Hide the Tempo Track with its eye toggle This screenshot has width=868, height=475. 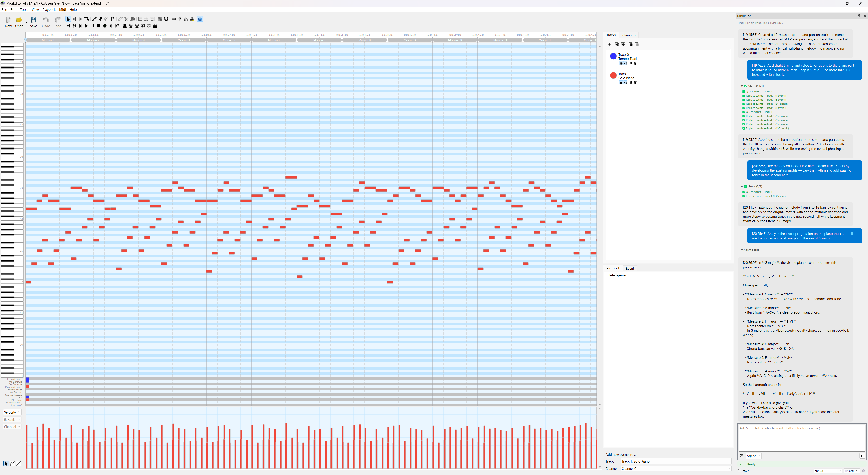pos(621,64)
